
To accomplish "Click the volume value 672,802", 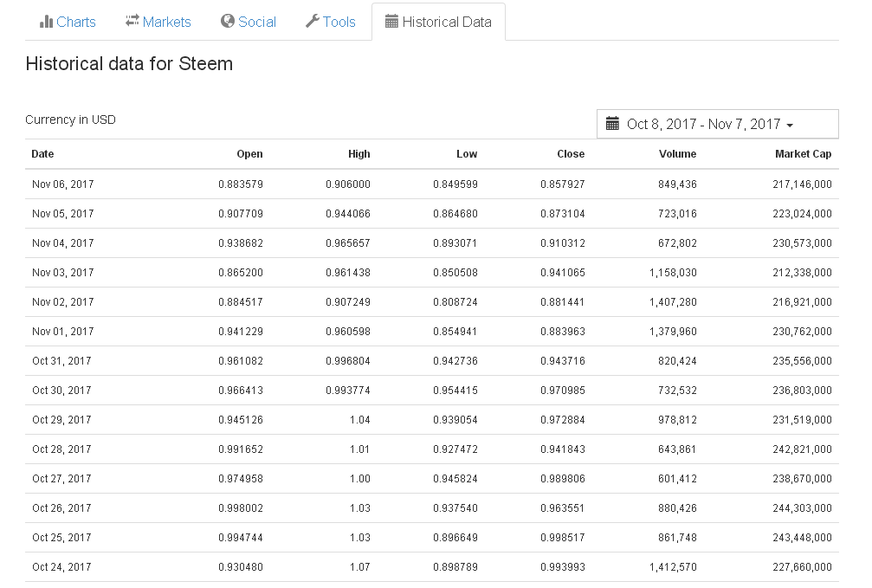I will coord(677,243).
